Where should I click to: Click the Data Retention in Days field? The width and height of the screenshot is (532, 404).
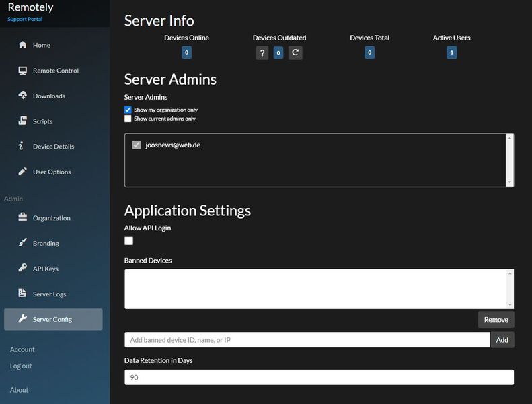[x=319, y=377]
